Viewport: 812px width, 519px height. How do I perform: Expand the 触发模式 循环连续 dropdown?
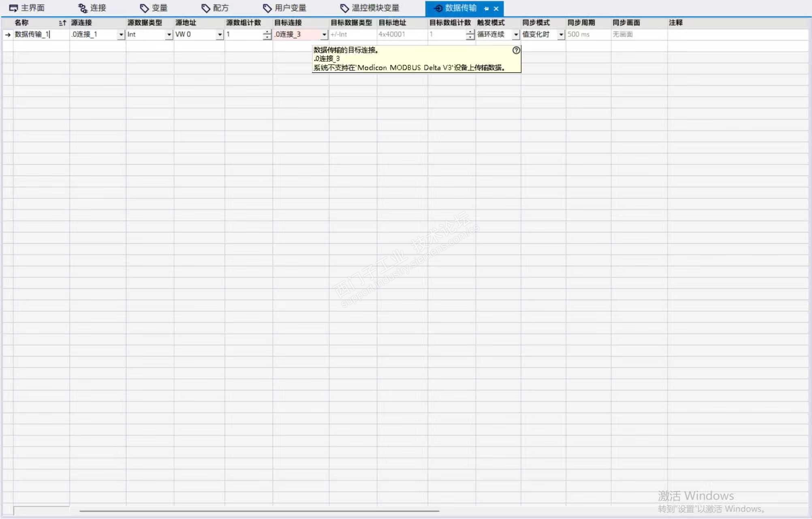pos(516,35)
